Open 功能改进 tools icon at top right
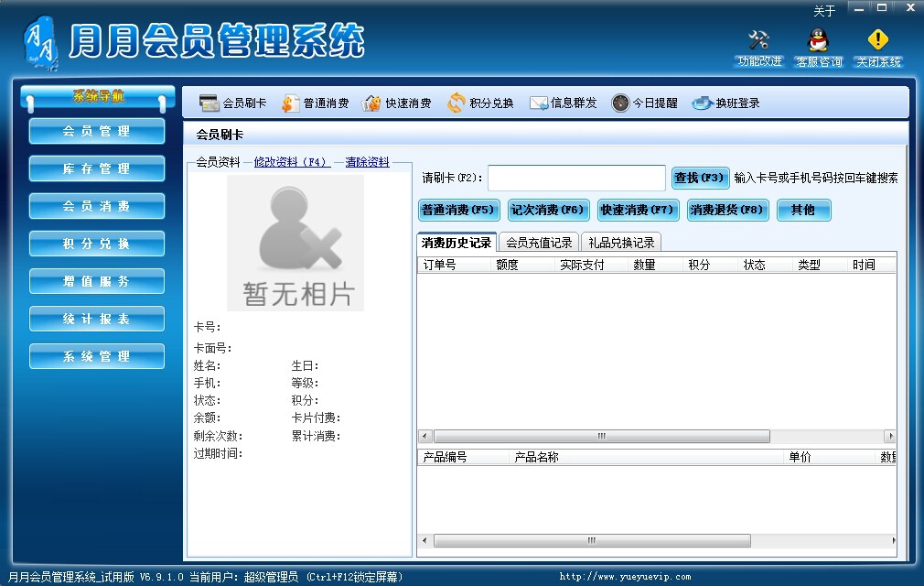The width and height of the screenshot is (924, 586). 759,41
